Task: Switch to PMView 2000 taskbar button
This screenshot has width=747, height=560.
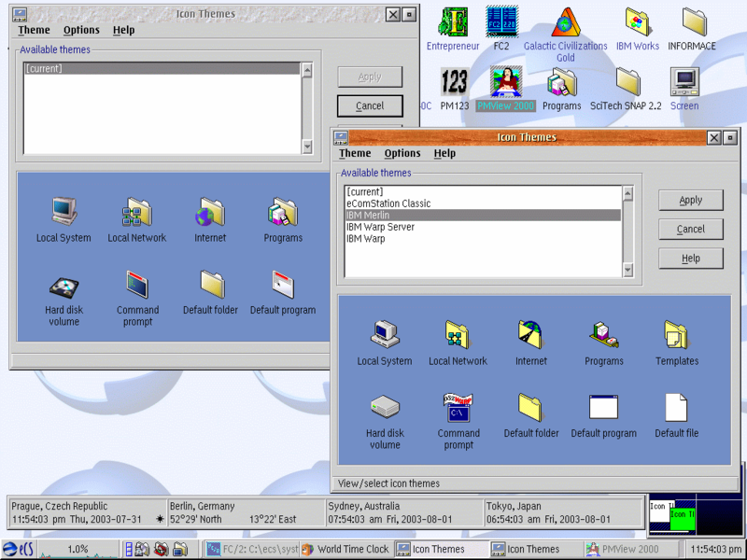Action: tap(632, 549)
